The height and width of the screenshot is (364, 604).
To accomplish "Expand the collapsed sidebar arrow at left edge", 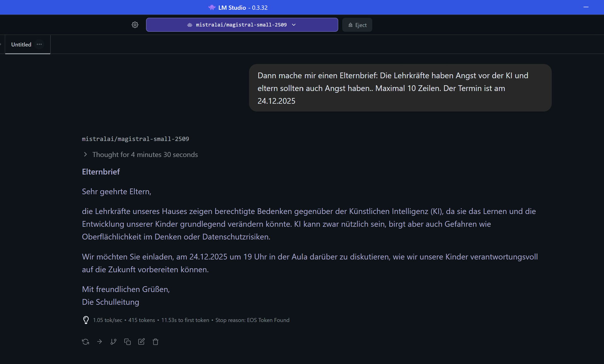I will 1,44.
